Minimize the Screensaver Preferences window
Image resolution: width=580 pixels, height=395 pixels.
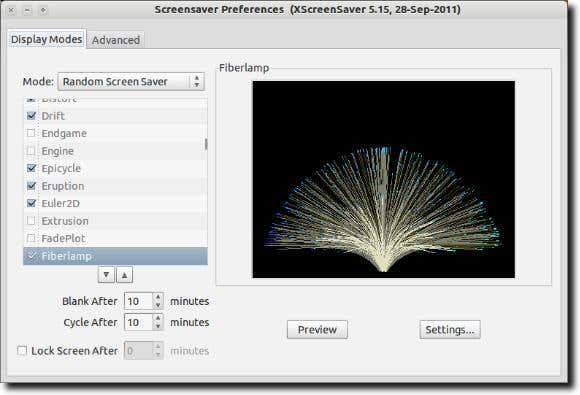(x=28, y=10)
